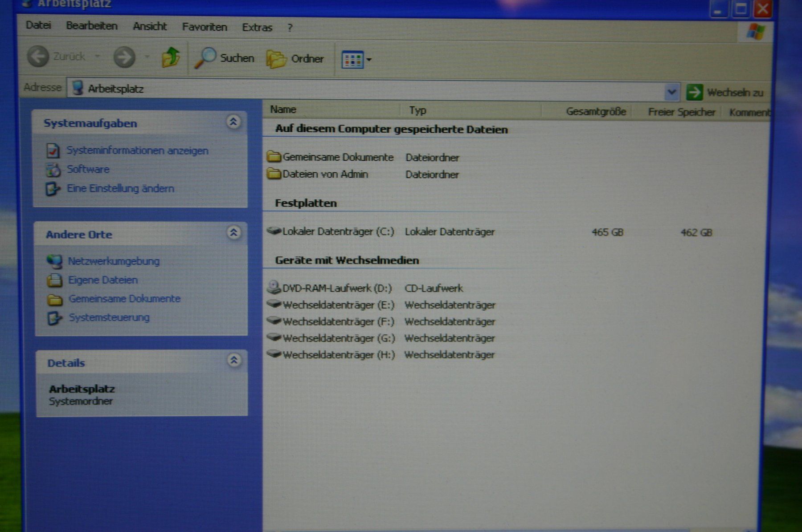Click sidebar Gemeinsame Dokumente folder icon
The image size is (802, 532).
pos(55,300)
